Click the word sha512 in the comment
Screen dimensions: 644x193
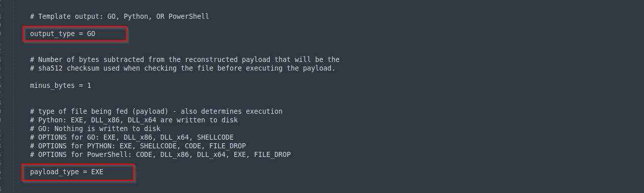pos(50,68)
